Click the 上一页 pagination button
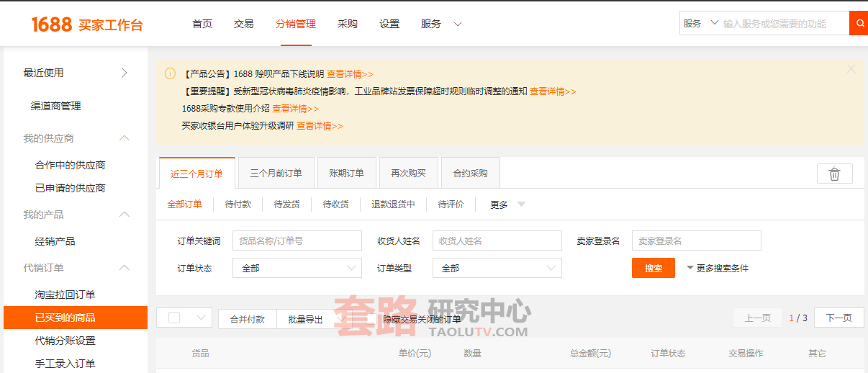This screenshot has height=373, width=868. tap(758, 318)
